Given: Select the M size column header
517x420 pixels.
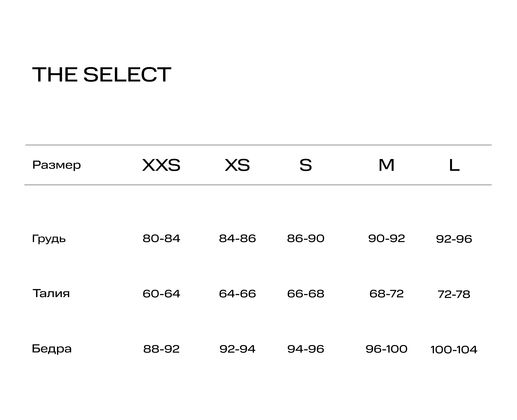Looking at the screenshot, I should [x=386, y=165].
